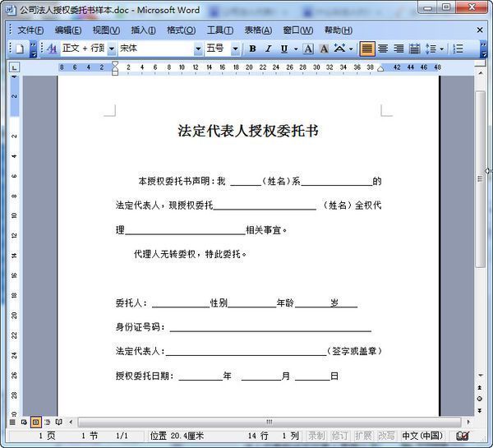493x448 pixels.
Task: Click the vertical scrollbar down arrow
Action: click(x=481, y=375)
